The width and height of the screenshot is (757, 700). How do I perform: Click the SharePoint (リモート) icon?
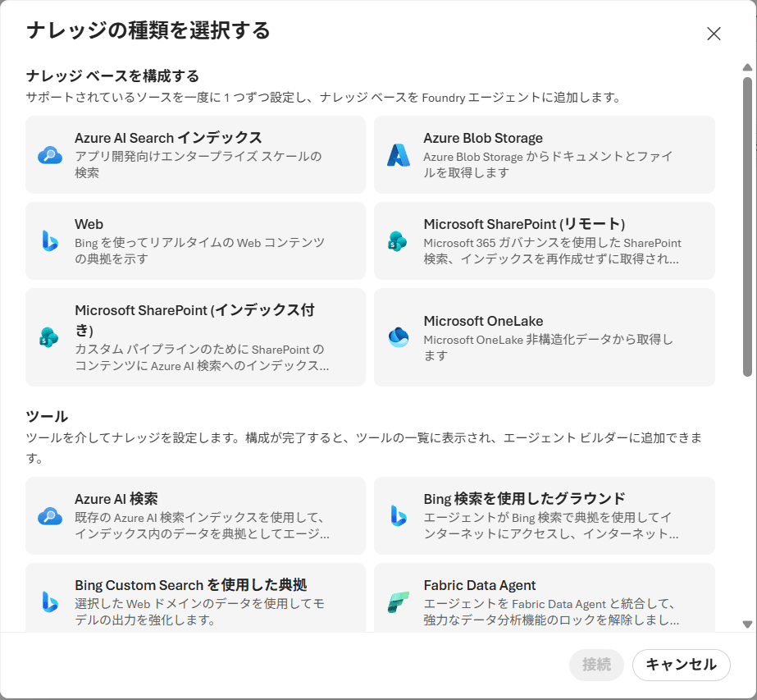click(x=398, y=241)
